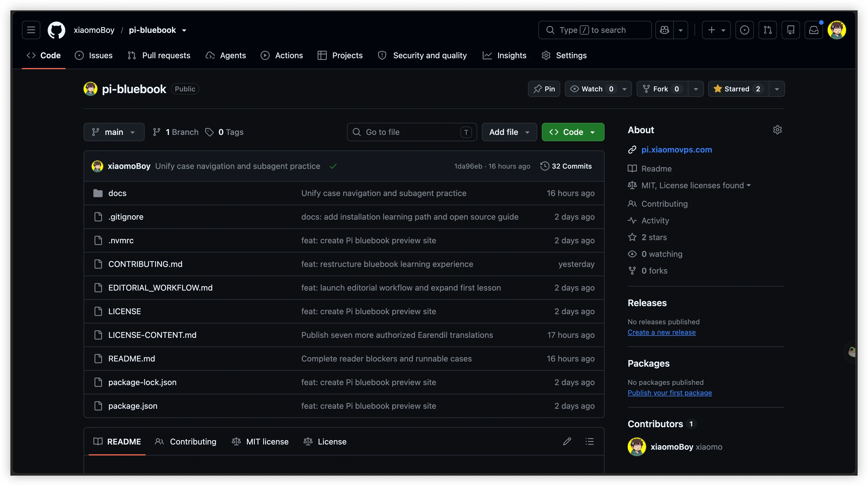Open the xiaomoBoy owner link in breadcrumb
The height and width of the screenshot is (486, 868).
(94, 30)
